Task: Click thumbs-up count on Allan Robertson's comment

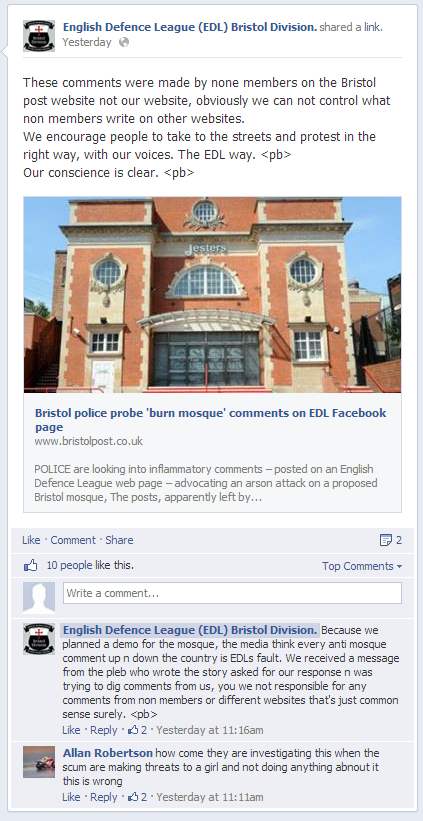Action: coord(138,797)
